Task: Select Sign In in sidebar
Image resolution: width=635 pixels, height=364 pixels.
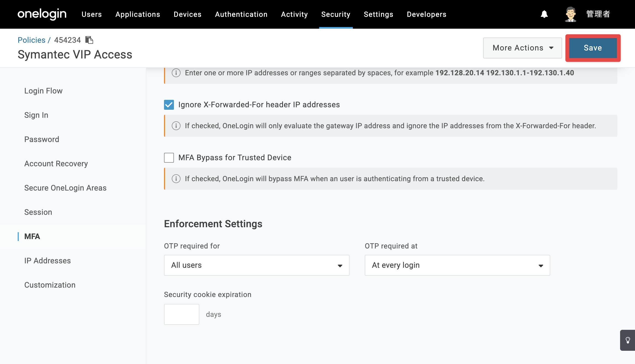Action: pos(36,115)
